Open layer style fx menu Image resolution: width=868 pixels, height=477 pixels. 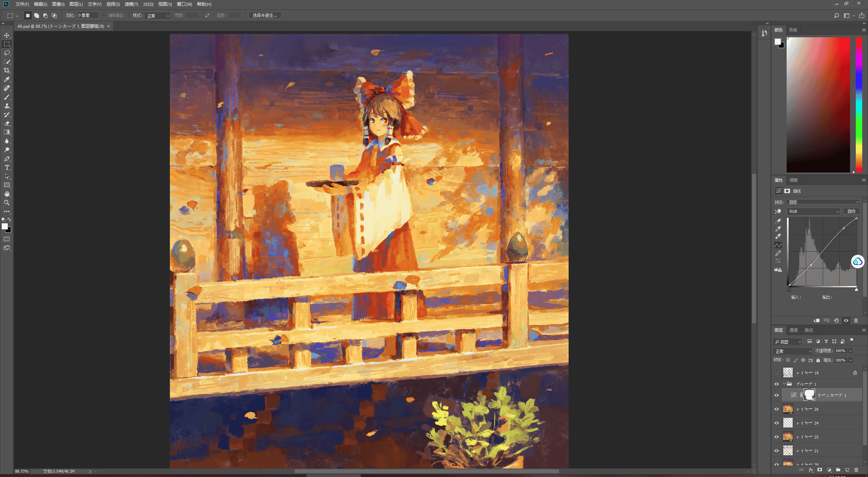tap(811, 470)
